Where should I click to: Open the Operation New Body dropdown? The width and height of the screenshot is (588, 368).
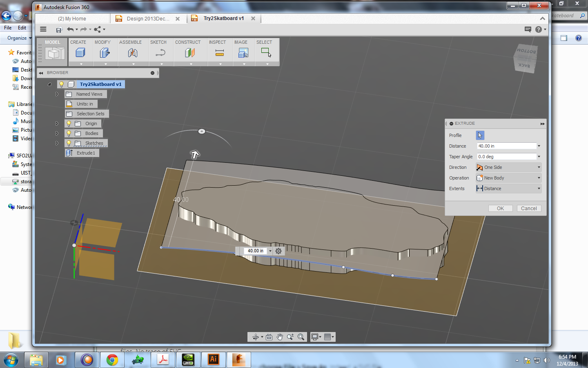[508, 178]
